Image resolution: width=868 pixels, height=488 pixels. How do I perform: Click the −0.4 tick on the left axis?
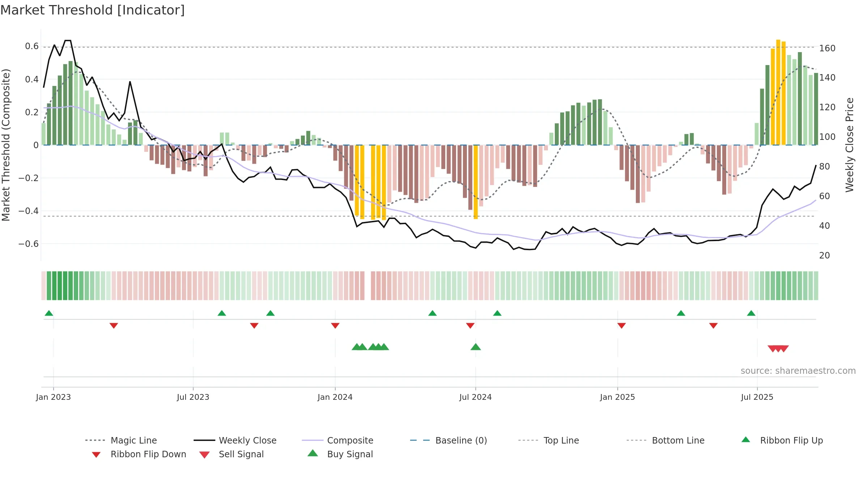click(x=29, y=211)
